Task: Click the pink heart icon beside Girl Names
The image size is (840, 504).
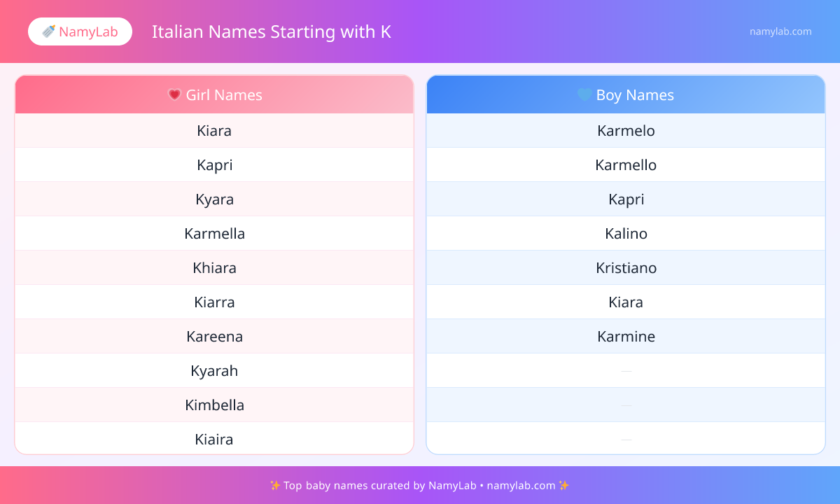Action: pyautogui.click(x=174, y=94)
